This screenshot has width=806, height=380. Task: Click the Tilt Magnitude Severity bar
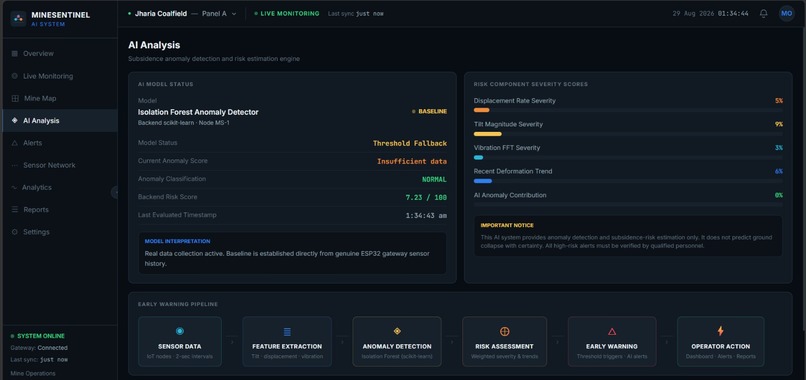point(628,134)
